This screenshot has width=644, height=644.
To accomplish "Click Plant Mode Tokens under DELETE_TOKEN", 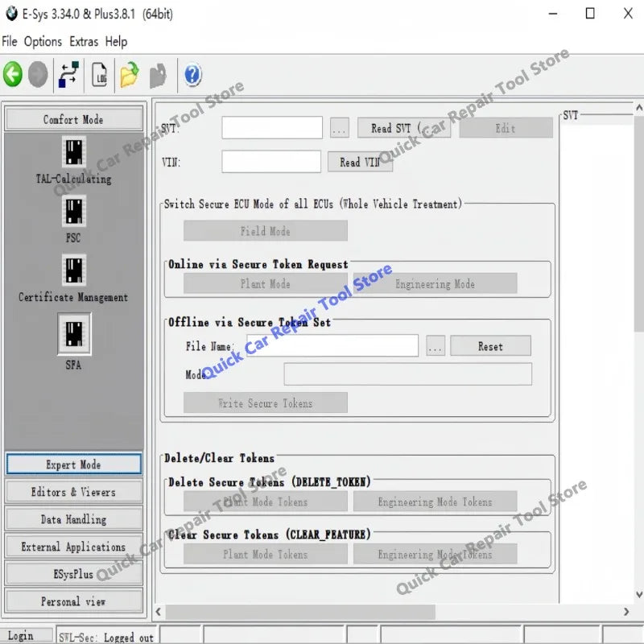I will coord(266,502).
